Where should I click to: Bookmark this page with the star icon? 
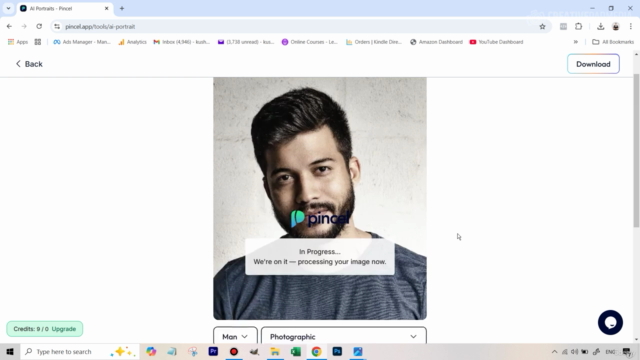(542, 27)
